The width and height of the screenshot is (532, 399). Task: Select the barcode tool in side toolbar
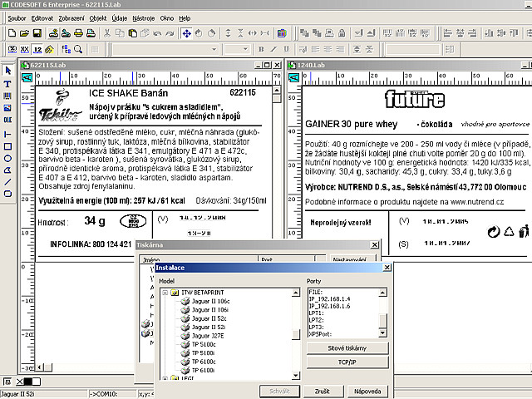(7, 96)
